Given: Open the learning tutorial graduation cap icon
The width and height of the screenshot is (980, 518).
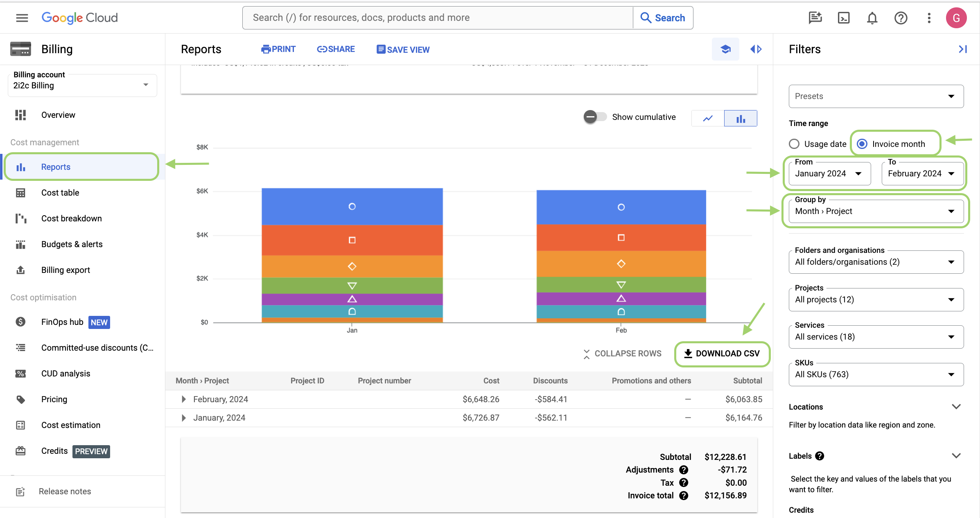Looking at the screenshot, I should [x=725, y=49].
